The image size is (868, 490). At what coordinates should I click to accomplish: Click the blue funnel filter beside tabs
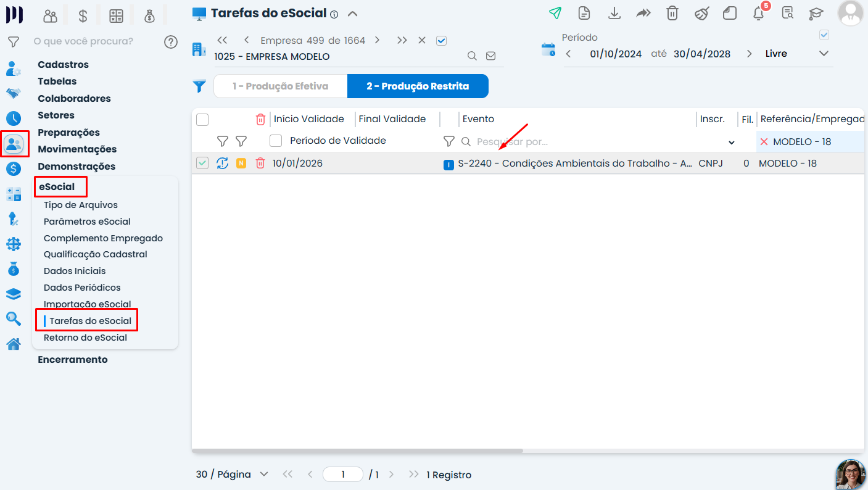(x=199, y=86)
